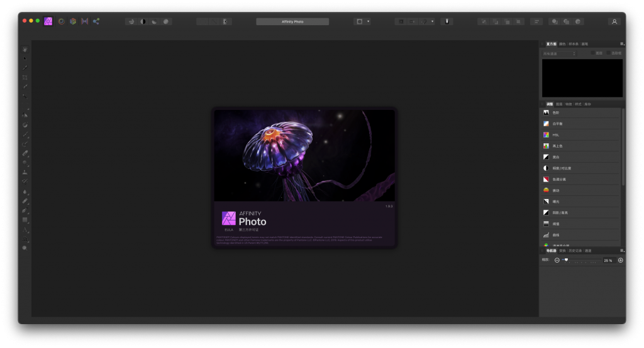Image resolution: width=644 pixels, height=348 pixels.
Task: Click the 25 % zoom input field
Action: click(x=608, y=260)
